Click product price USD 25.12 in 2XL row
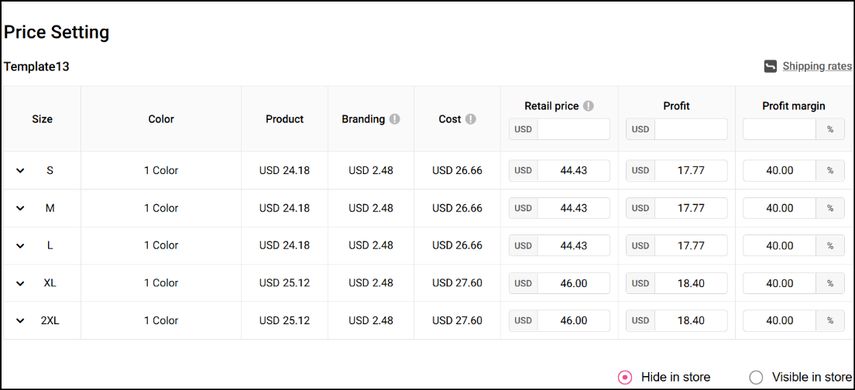The width and height of the screenshot is (855, 390). pos(284,321)
